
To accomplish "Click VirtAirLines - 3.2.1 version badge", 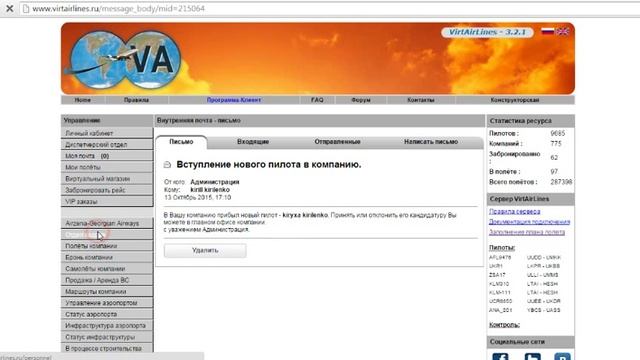I will click(x=487, y=32).
